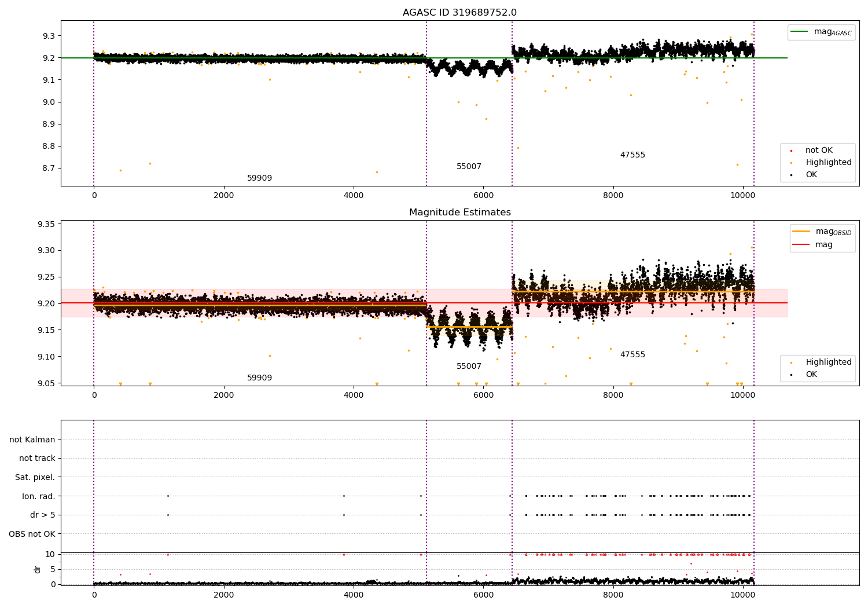Click orange line sample beside mag OBSID legend
Viewport: 868px width, 608px height.
click(x=801, y=232)
